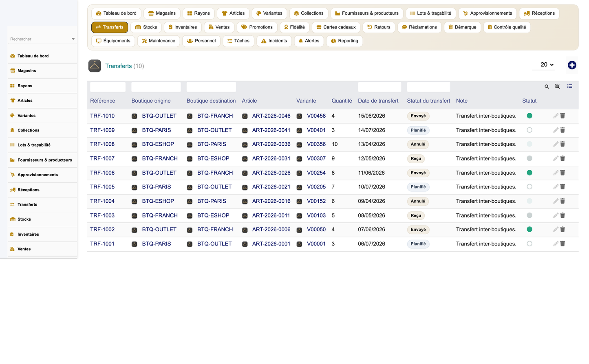Click the search magnifier icon in table header
Image resolution: width=589 pixels, height=364 pixels.
547,87
